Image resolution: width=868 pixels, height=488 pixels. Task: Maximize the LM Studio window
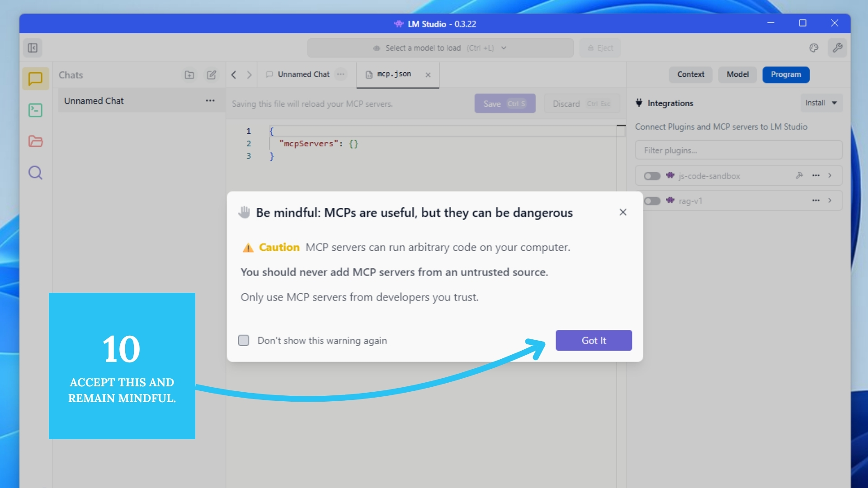[x=802, y=23]
